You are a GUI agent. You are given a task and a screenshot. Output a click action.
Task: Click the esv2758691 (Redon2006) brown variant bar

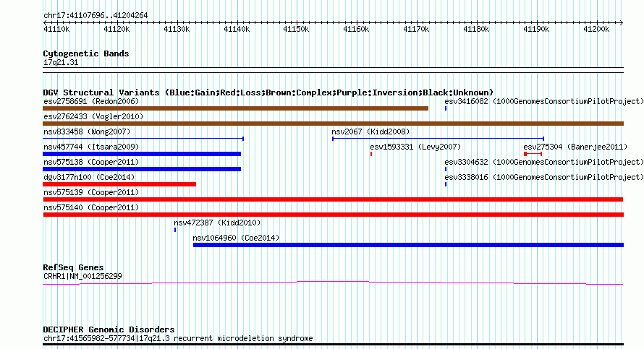pos(235,108)
